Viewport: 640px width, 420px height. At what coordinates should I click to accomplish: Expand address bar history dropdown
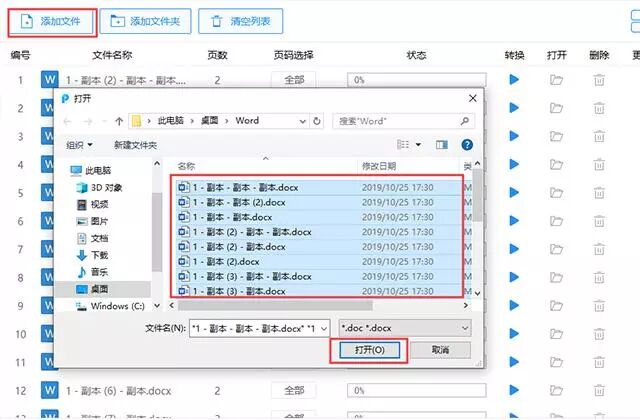pos(302,121)
